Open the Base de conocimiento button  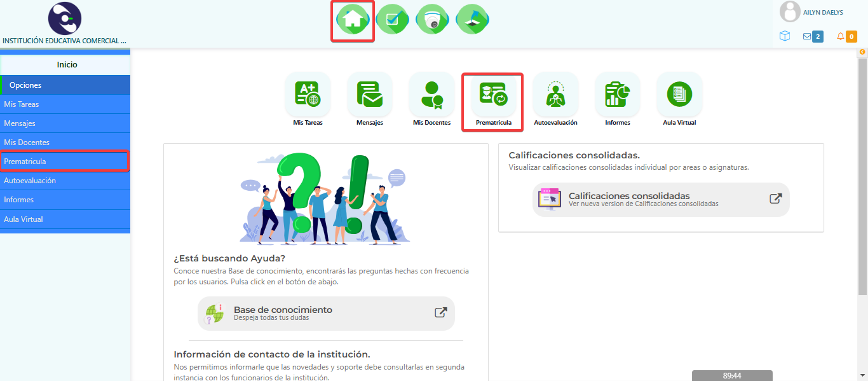tap(326, 313)
